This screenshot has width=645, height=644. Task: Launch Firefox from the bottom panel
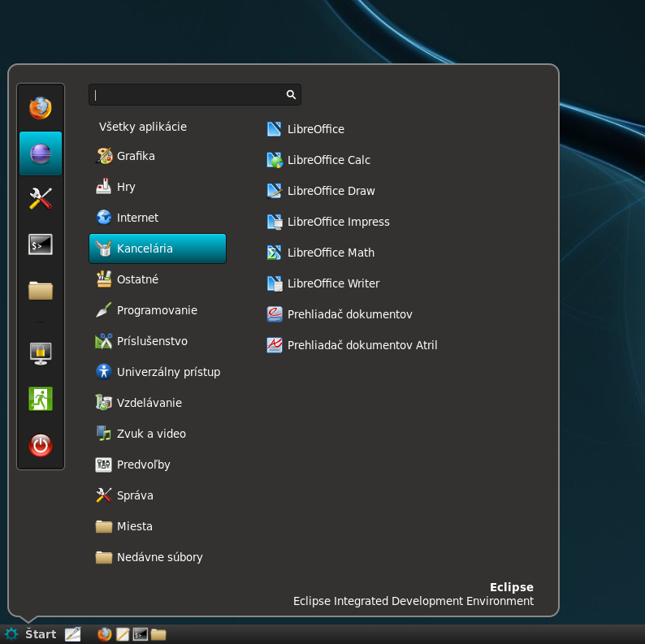pyautogui.click(x=105, y=634)
